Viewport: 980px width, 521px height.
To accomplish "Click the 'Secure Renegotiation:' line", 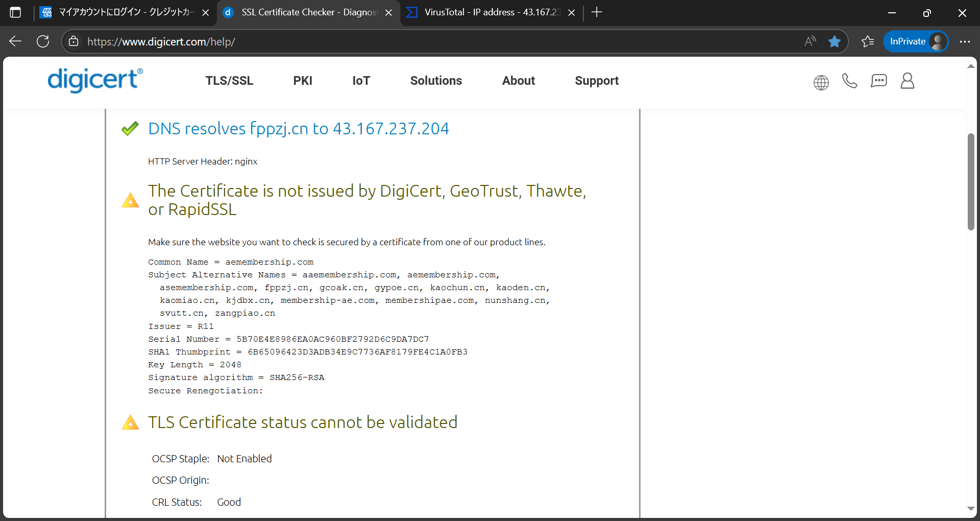I will [x=206, y=391].
